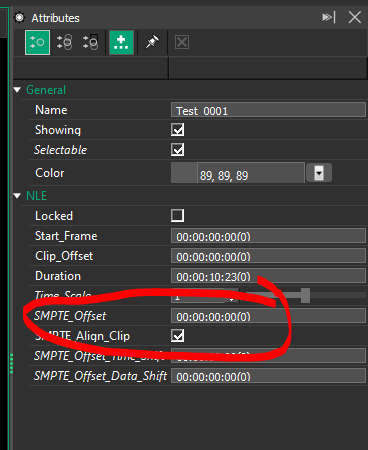Uncheck the Showing checkbox

click(x=177, y=130)
